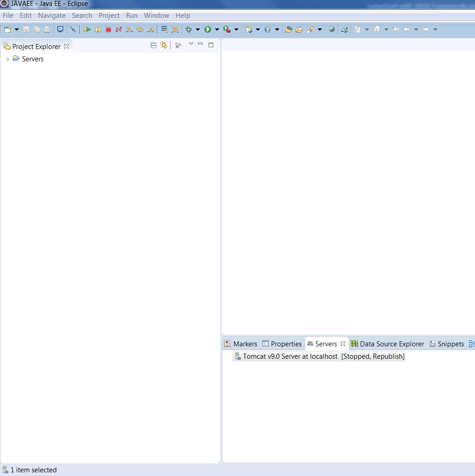475x476 pixels.
Task: Open the Help menu
Action: point(182,16)
